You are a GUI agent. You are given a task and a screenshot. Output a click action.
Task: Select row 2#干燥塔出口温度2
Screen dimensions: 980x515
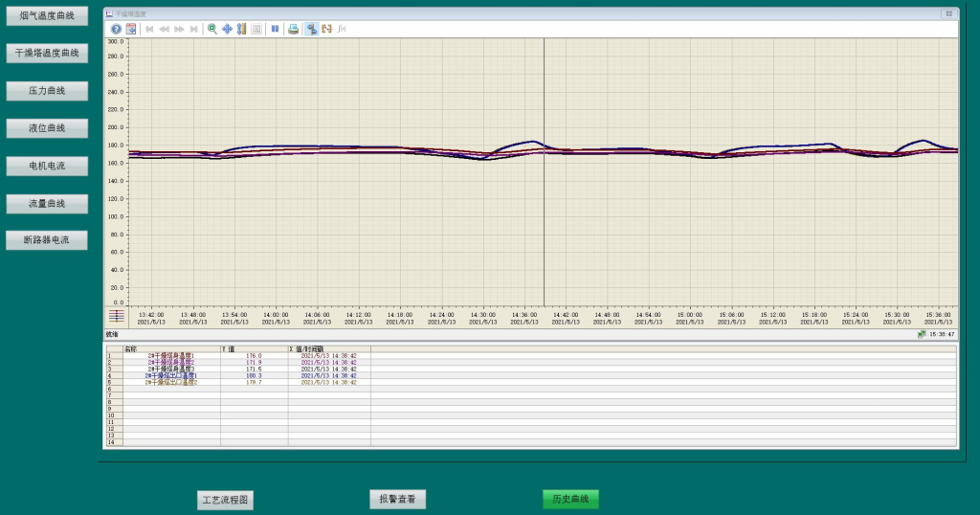click(171, 382)
